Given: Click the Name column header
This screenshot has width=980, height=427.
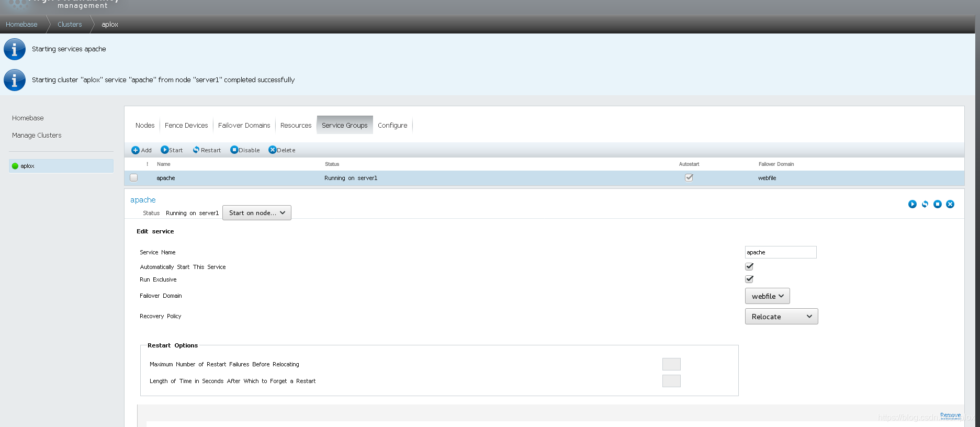Looking at the screenshot, I should click(x=164, y=164).
